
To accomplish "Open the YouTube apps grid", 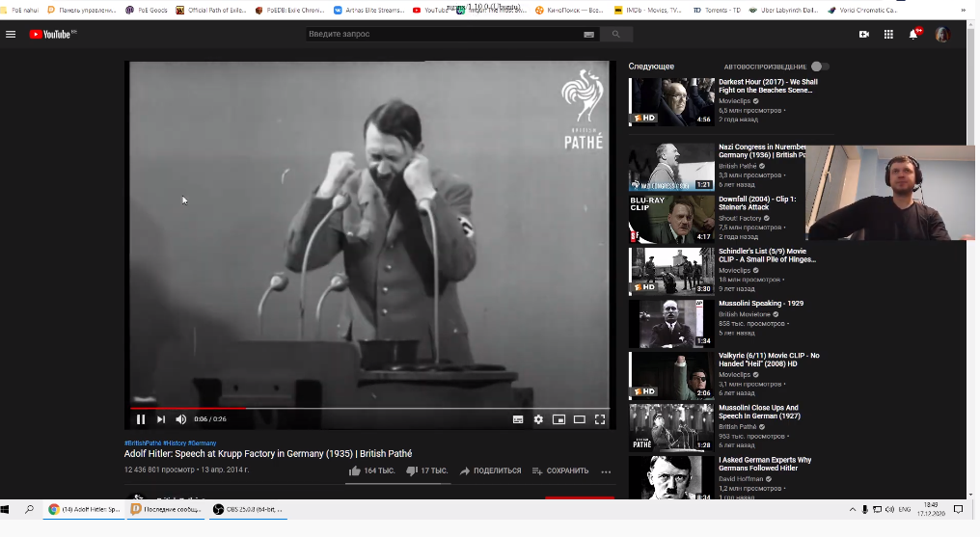I will [x=888, y=34].
